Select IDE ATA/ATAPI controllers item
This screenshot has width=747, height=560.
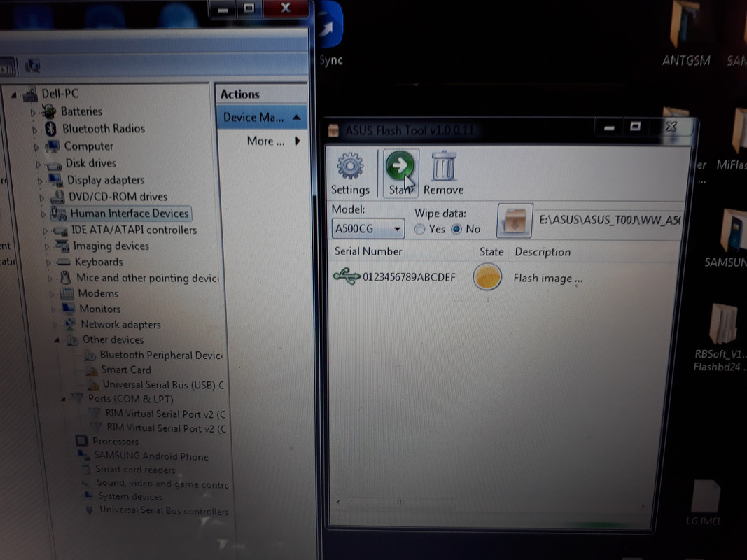[134, 230]
